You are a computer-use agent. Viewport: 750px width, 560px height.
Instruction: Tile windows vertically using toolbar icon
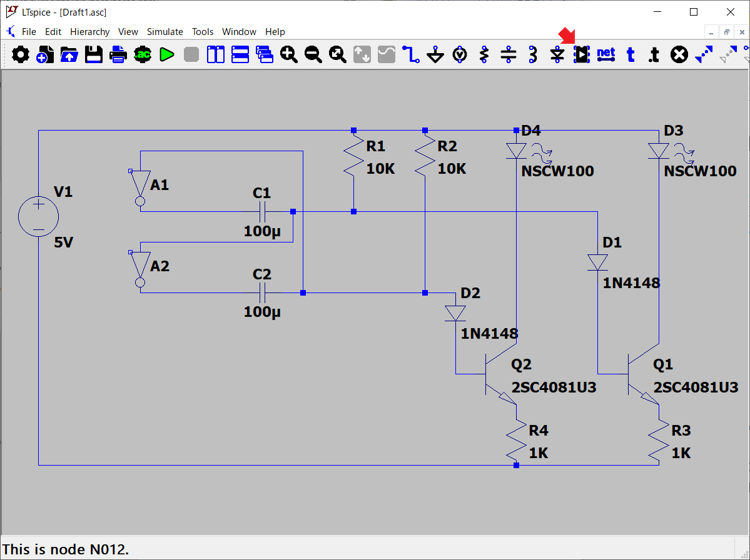click(216, 55)
